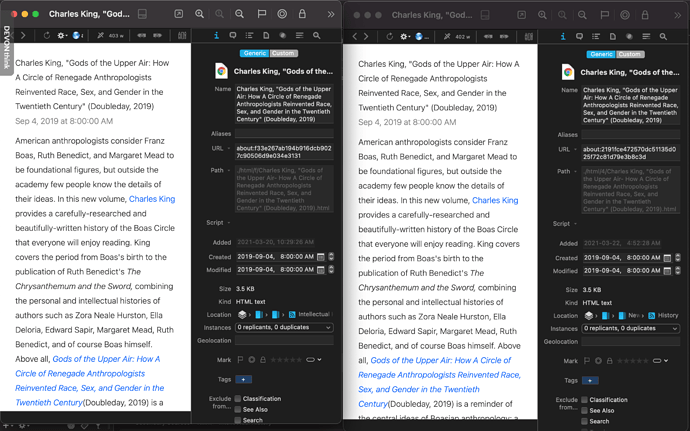Open Document inspector tab in left window
The image size is (690, 431).
[266, 36]
